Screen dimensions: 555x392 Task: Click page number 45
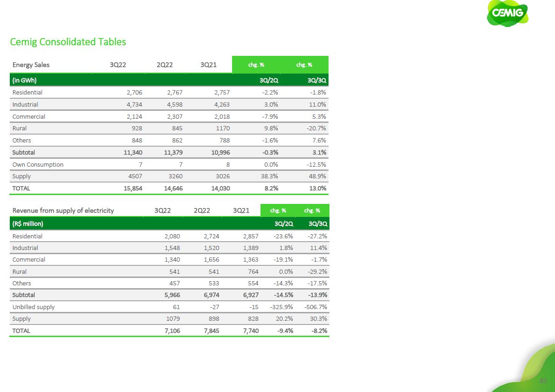coord(543,381)
